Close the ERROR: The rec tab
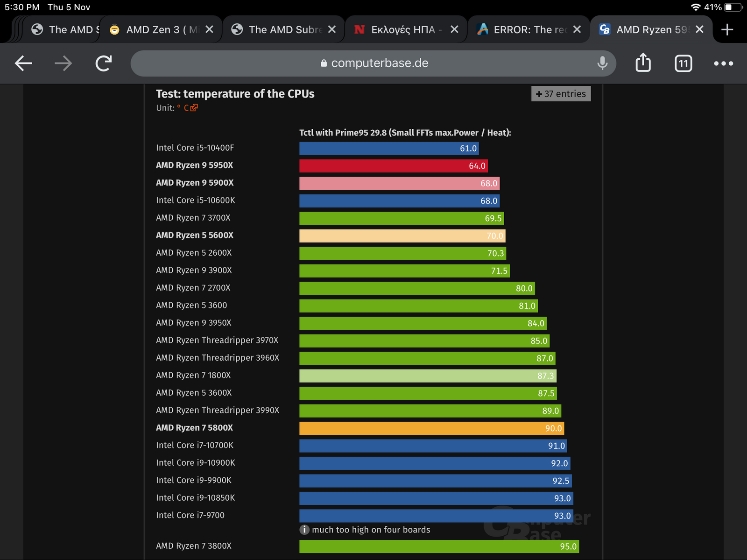 point(577,29)
